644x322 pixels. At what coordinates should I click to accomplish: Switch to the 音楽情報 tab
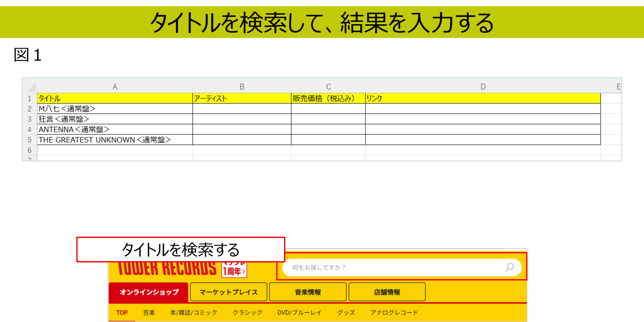[308, 292]
